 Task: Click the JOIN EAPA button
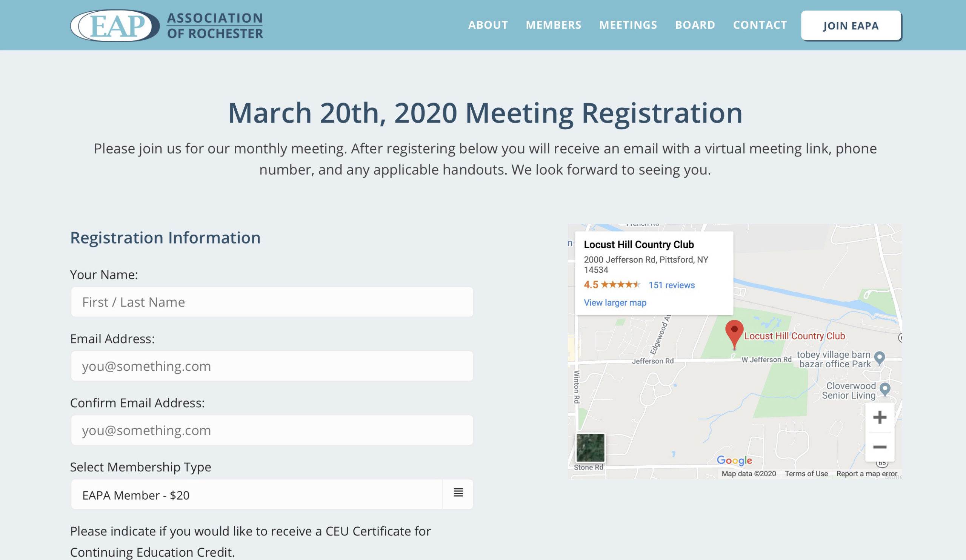tap(851, 26)
